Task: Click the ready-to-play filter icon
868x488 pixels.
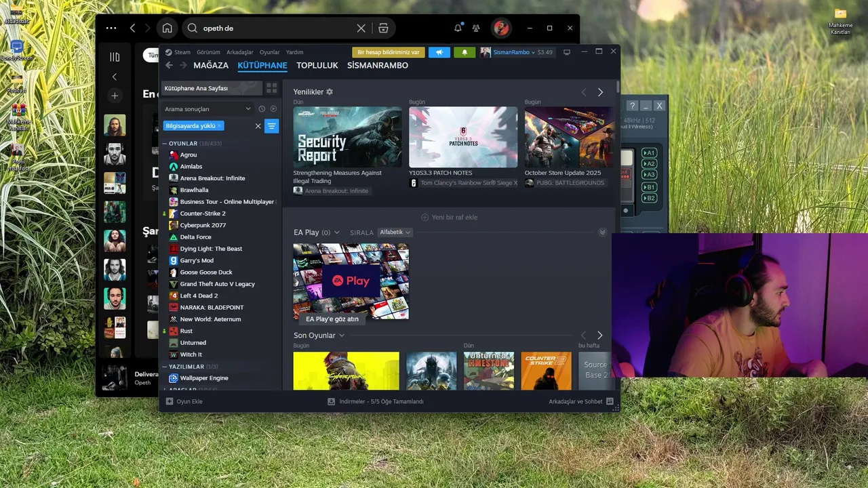Action: pyautogui.click(x=273, y=108)
